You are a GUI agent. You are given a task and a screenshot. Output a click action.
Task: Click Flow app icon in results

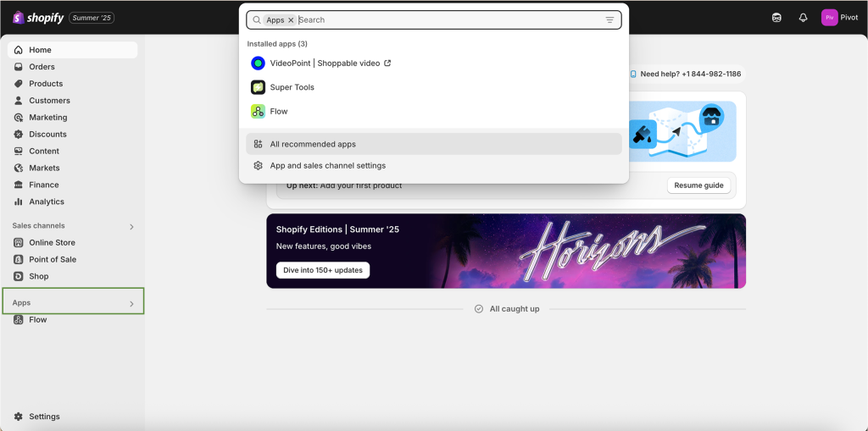[258, 111]
